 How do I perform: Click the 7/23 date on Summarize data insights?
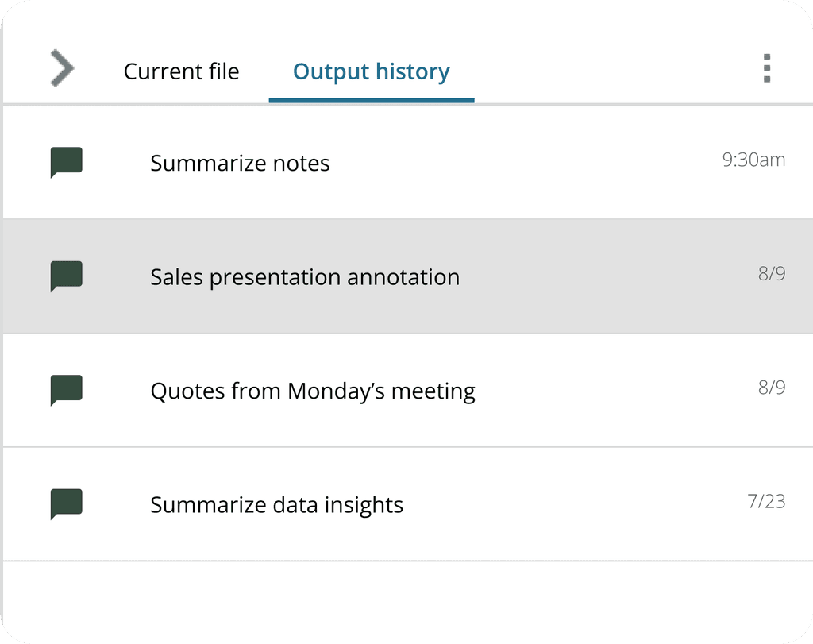coord(766,501)
